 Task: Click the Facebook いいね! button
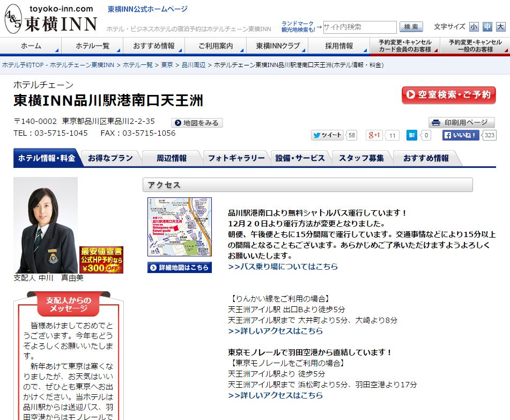(x=461, y=135)
